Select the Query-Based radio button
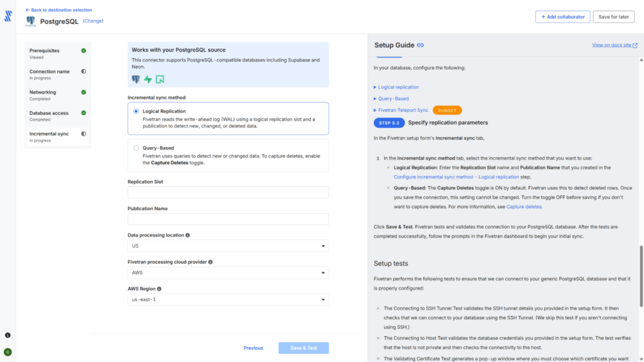Viewport: 644px width, 362px height. pyautogui.click(x=136, y=148)
